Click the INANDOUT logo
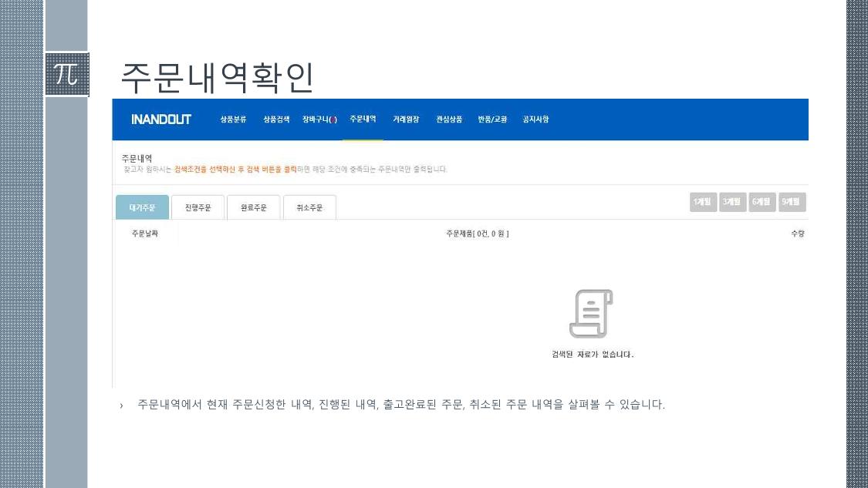Viewport: 868px width, 488px height. (161, 119)
